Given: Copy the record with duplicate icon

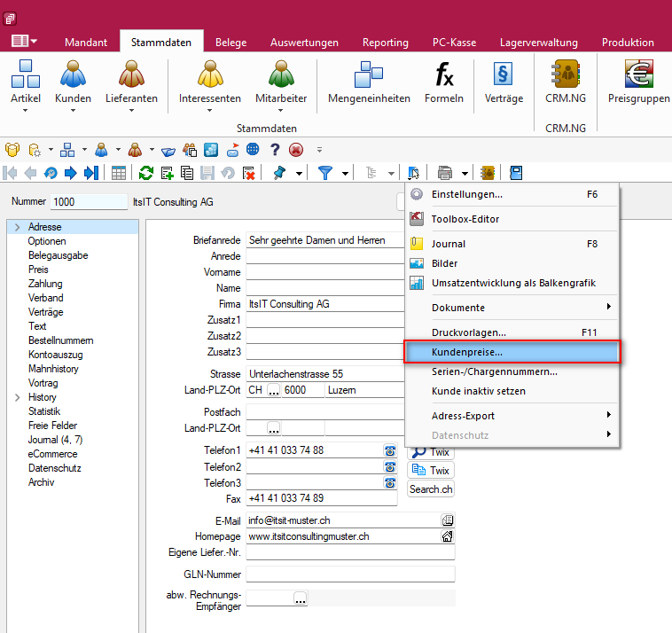Looking at the screenshot, I should tap(187, 173).
